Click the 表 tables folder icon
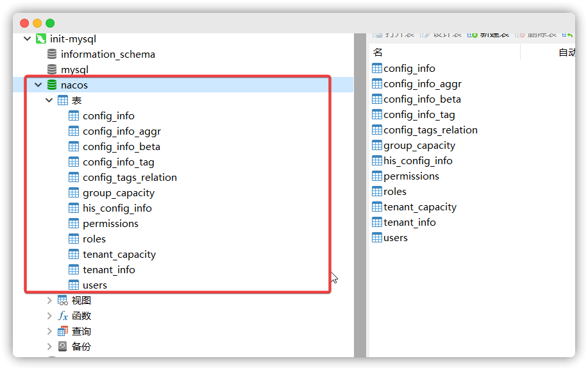 (x=63, y=100)
